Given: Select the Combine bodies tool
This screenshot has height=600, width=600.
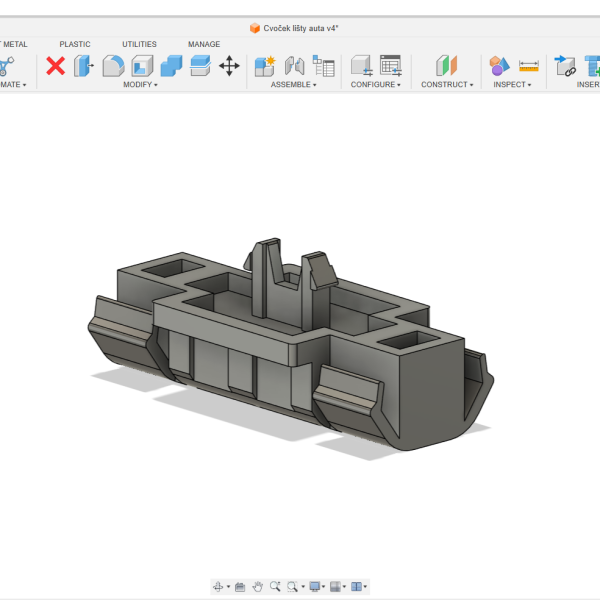Looking at the screenshot, I should [171, 66].
